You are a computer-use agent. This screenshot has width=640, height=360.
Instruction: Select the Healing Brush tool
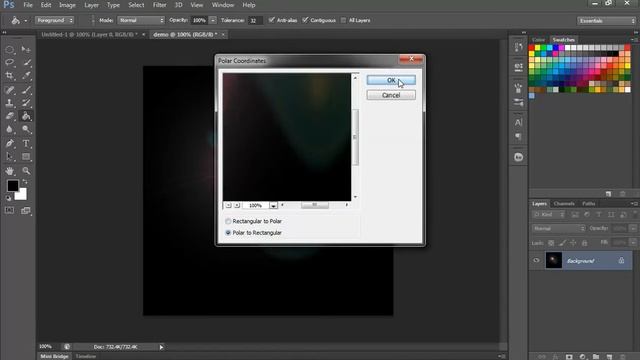click(x=9, y=90)
